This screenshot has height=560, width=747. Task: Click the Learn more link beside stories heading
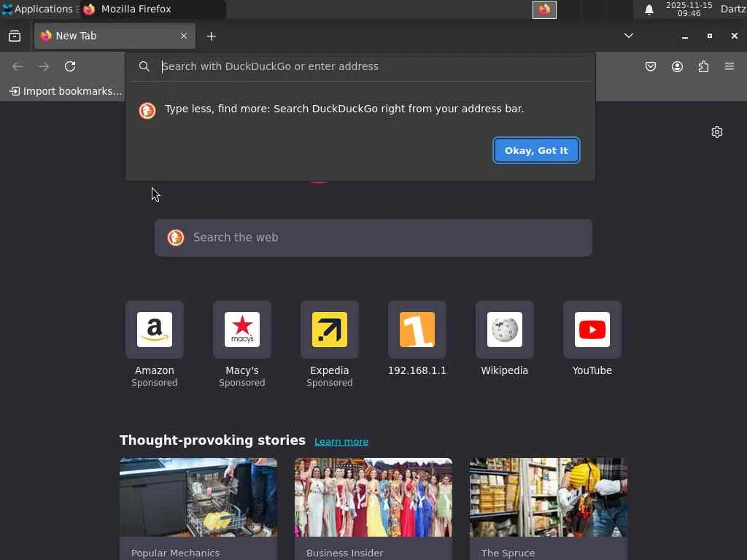coord(341,441)
